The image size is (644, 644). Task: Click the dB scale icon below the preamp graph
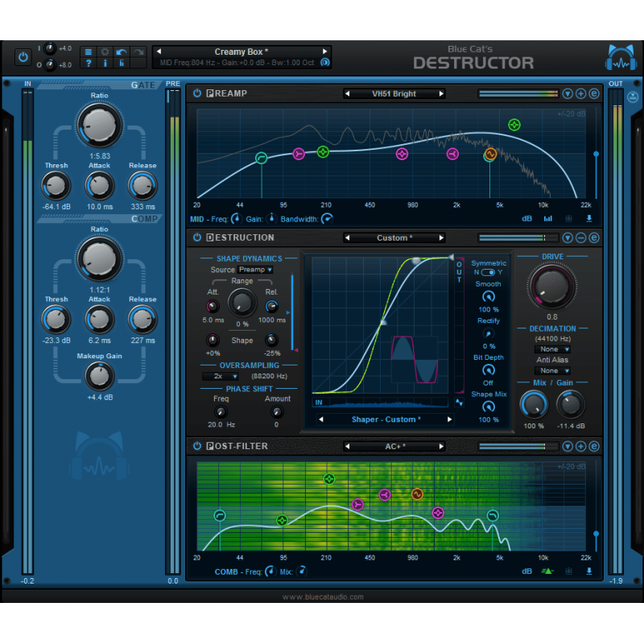[x=527, y=218]
